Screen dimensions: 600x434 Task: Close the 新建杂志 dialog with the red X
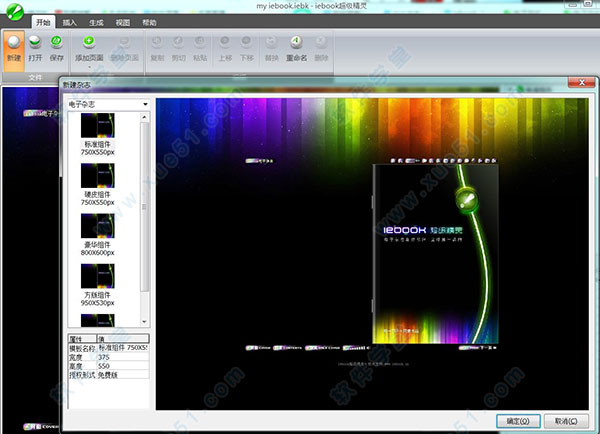pos(582,82)
